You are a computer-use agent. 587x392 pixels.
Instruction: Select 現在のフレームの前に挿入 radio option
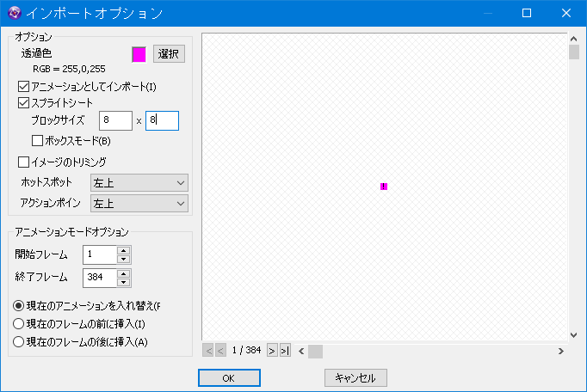(20, 324)
